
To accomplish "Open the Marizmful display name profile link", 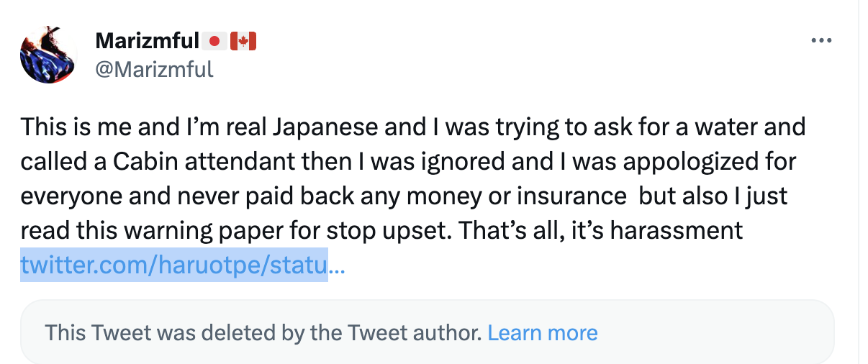I will pyautogui.click(x=147, y=42).
